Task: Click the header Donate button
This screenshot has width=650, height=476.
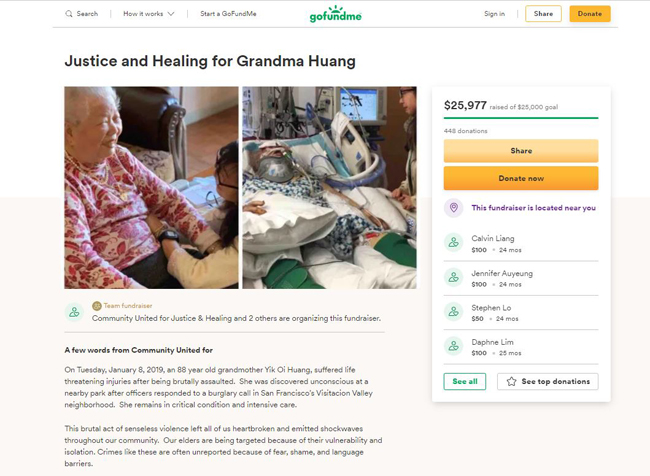Action: 589,14
